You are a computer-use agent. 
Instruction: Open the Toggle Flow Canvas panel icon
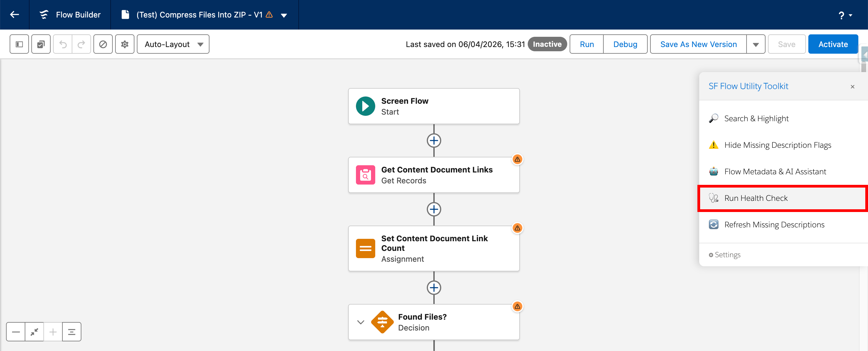coord(19,44)
